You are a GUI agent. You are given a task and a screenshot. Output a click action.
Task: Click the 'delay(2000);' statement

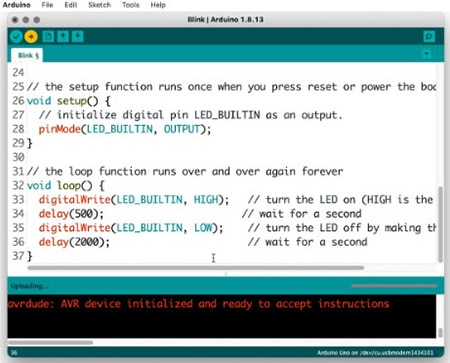pos(74,242)
